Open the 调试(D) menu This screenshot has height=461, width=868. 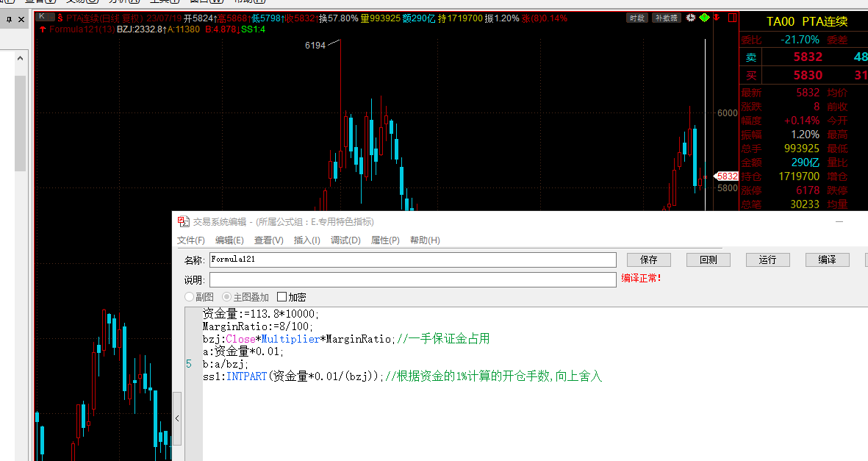click(x=345, y=240)
